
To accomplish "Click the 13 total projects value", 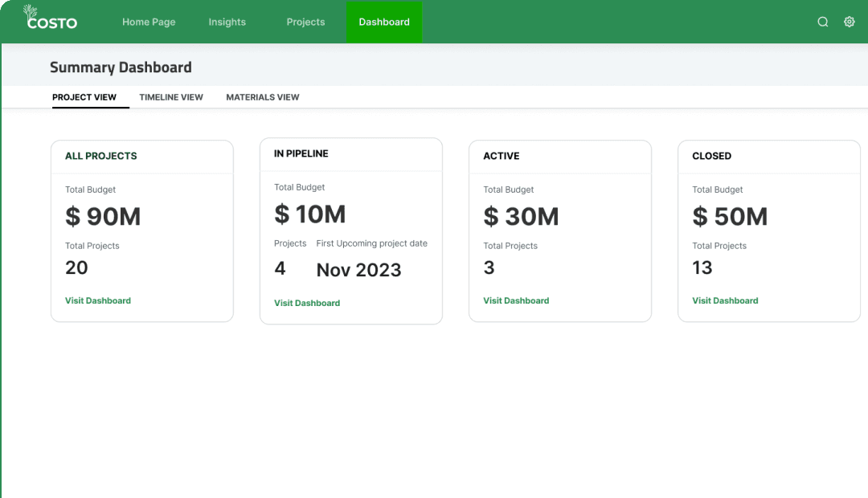I will click(x=702, y=267).
